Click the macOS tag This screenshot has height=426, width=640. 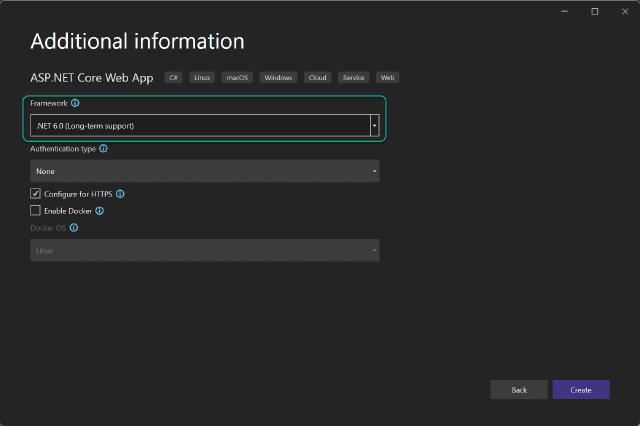pos(238,77)
